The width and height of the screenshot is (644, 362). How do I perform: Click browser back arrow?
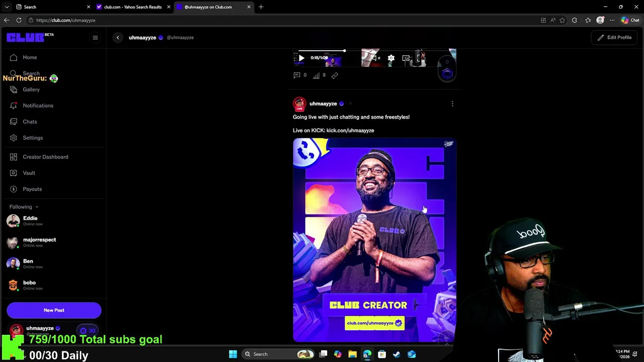(7, 20)
